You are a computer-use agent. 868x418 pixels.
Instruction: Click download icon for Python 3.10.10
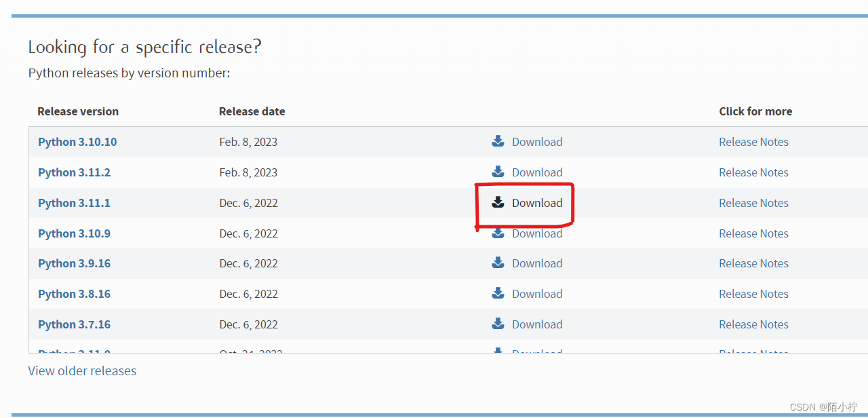point(498,141)
